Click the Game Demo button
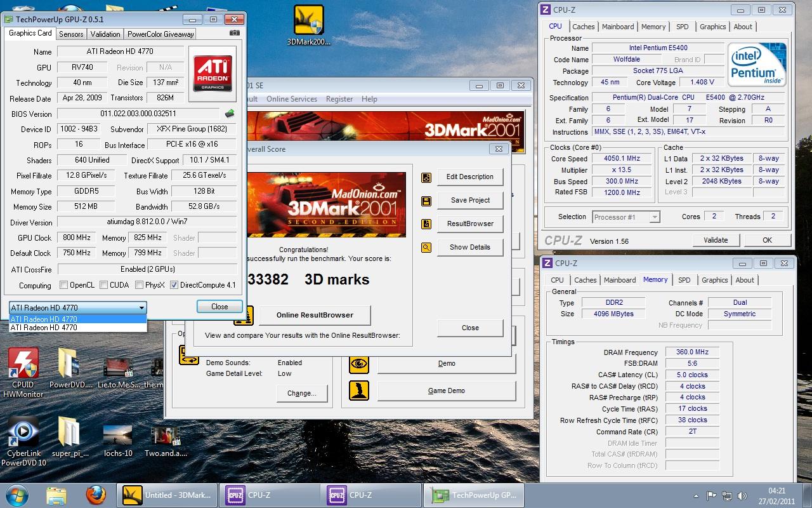812x508 pixels. [447, 391]
